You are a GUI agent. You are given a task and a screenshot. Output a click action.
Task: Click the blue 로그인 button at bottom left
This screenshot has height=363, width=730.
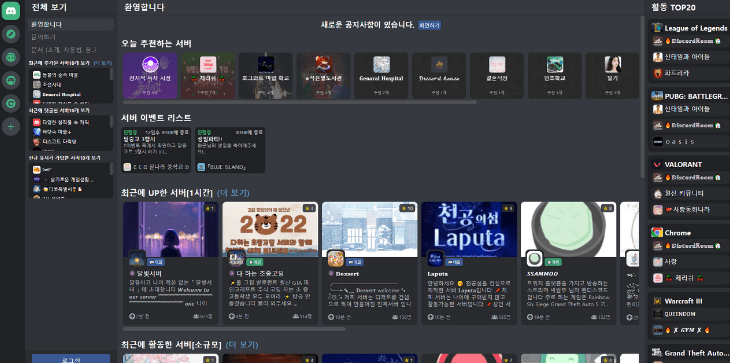click(x=71, y=359)
